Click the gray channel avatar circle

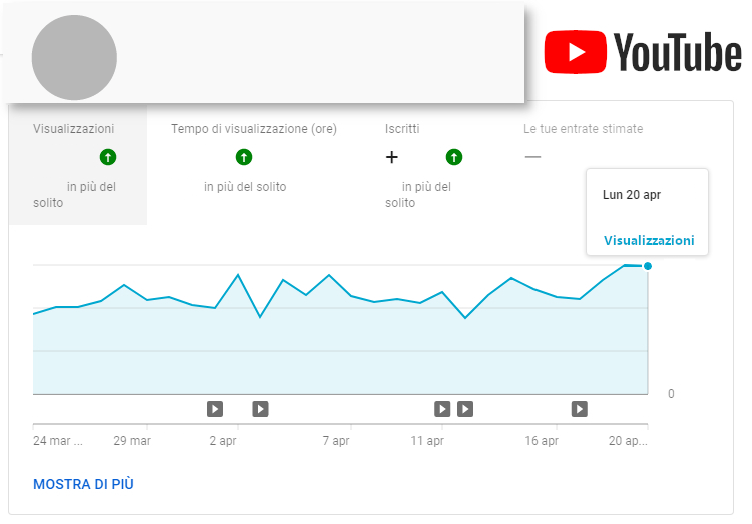(x=74, y=58)
